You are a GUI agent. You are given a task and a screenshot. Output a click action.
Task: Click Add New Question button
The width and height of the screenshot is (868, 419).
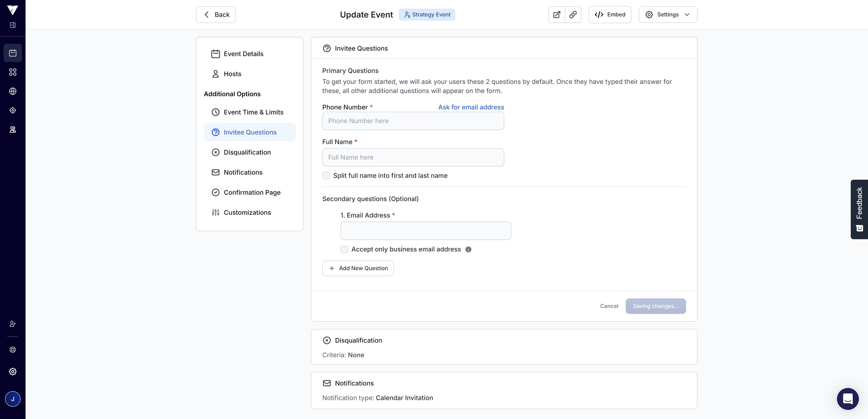358,268
